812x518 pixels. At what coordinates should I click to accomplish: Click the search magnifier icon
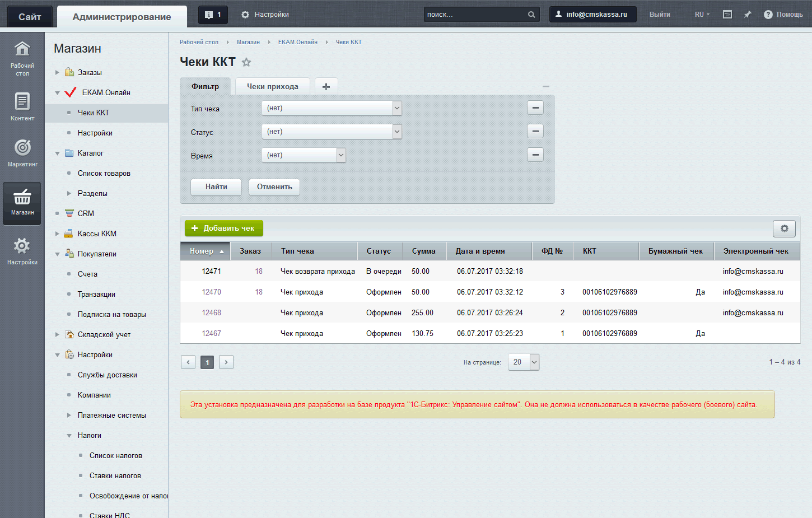(531, 15)
